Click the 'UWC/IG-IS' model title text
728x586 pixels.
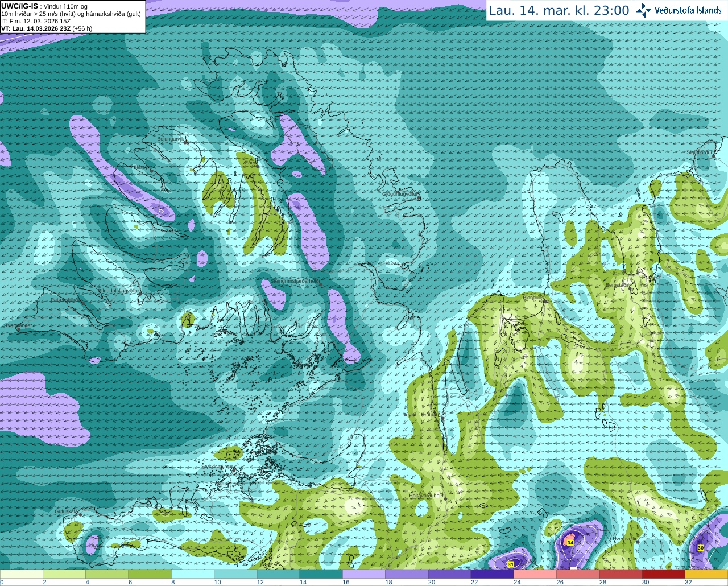(x=20, y=6)
